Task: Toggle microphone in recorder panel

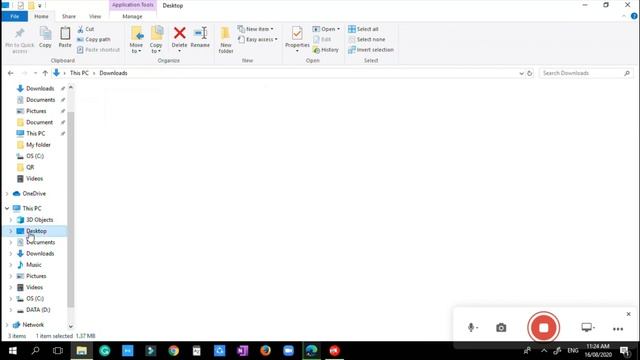Action: click(472, 327)
